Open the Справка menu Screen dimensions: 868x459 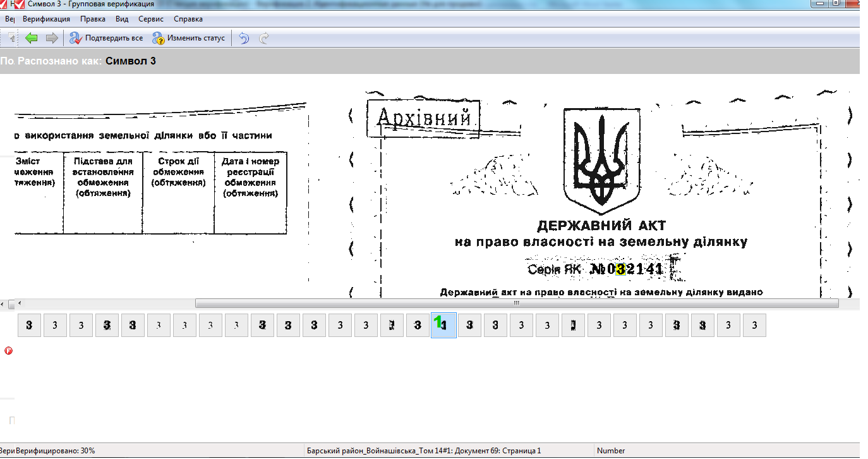click(x=188, y=19)
